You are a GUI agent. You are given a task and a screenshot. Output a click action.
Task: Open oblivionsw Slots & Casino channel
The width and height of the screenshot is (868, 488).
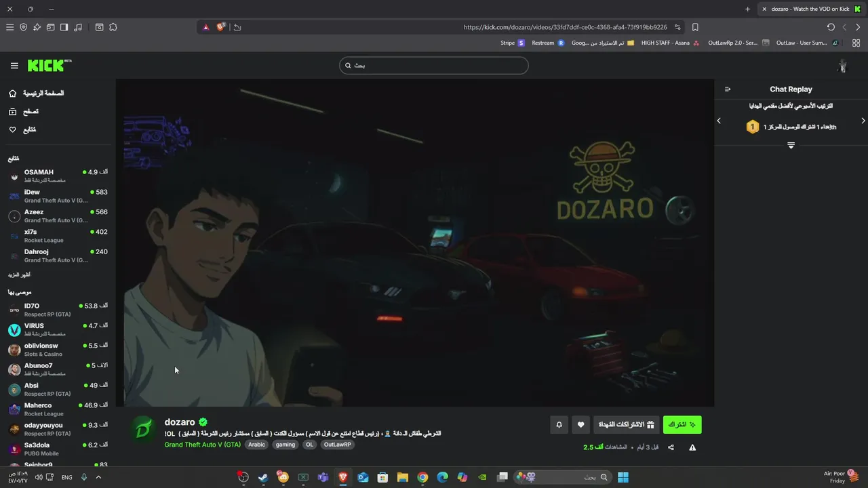point(58,350)
